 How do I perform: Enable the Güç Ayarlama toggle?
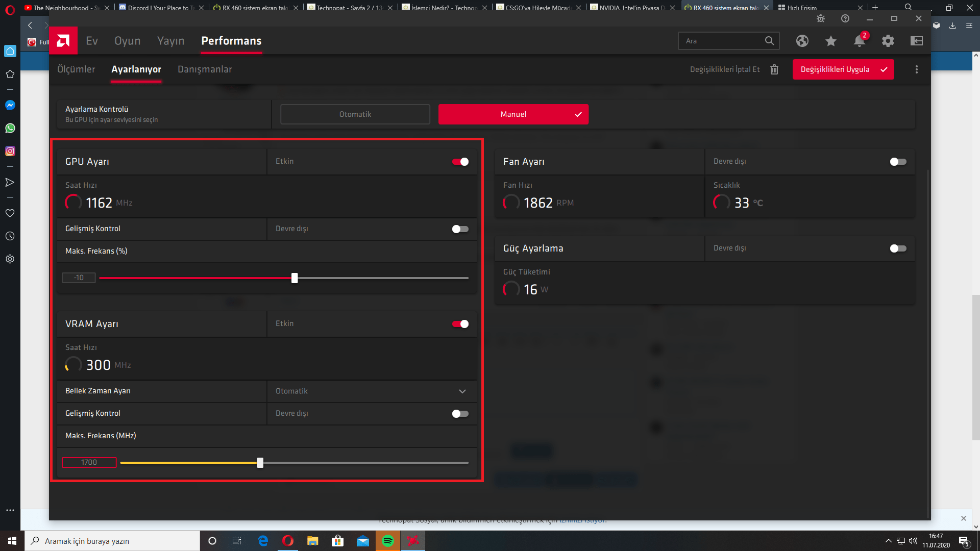tap(898, 248)
